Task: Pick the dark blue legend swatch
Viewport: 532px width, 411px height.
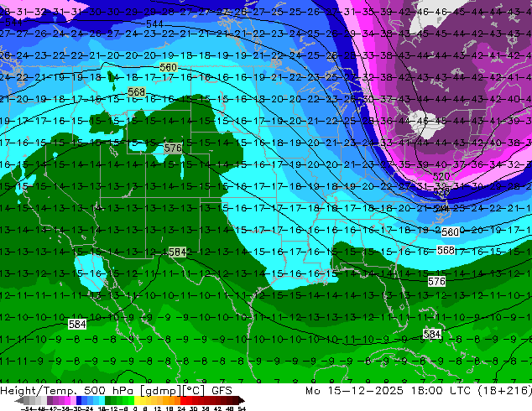Action: point(79,400)
